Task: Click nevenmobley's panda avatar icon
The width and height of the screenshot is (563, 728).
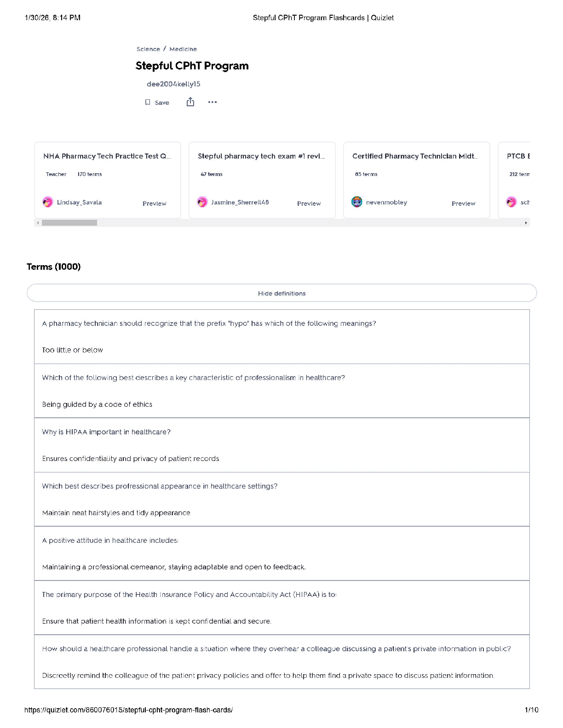Action: [x=357, y=202]
